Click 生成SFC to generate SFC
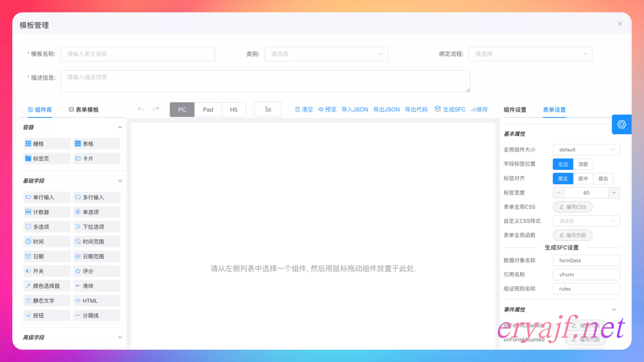Image resolution: width=644 pixels, height=362 pixels. pyautogui.click(x=450, y=110)
